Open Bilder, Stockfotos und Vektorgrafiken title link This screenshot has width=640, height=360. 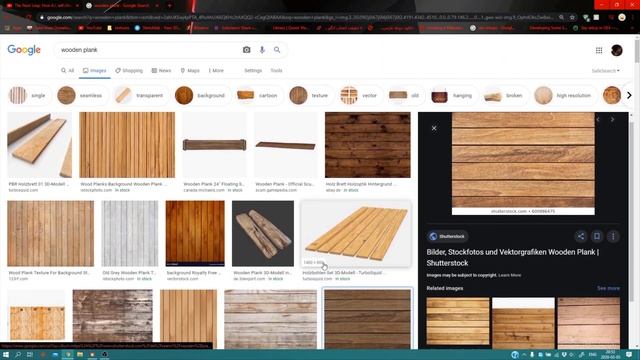513,258
